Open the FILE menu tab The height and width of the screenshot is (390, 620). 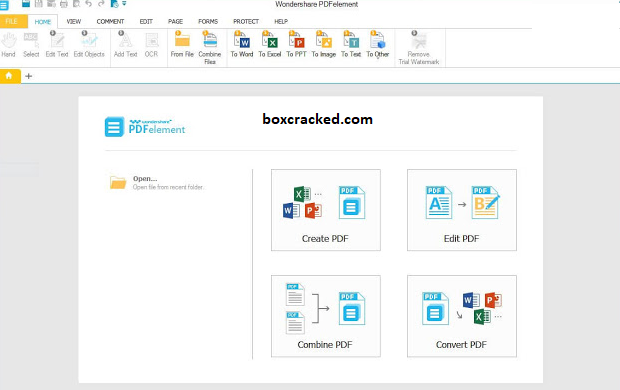12,21
